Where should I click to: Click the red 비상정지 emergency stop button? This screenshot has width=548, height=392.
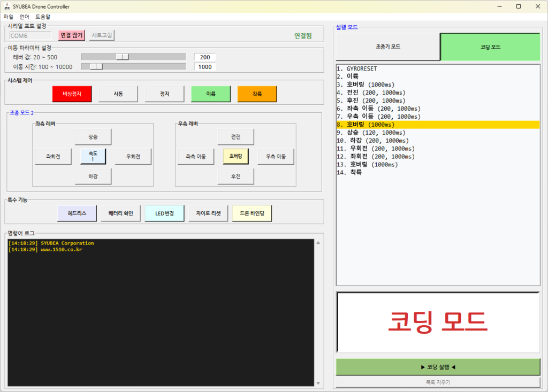72,94
